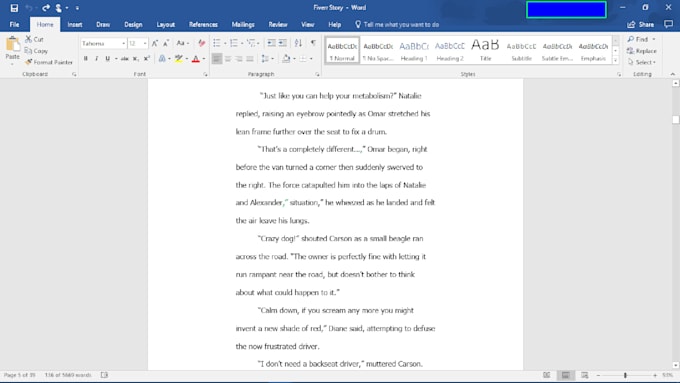The image size is (680, 383).
Task: Toggle italic formatting
Action: pyautogui.click(x=96, y=59)
